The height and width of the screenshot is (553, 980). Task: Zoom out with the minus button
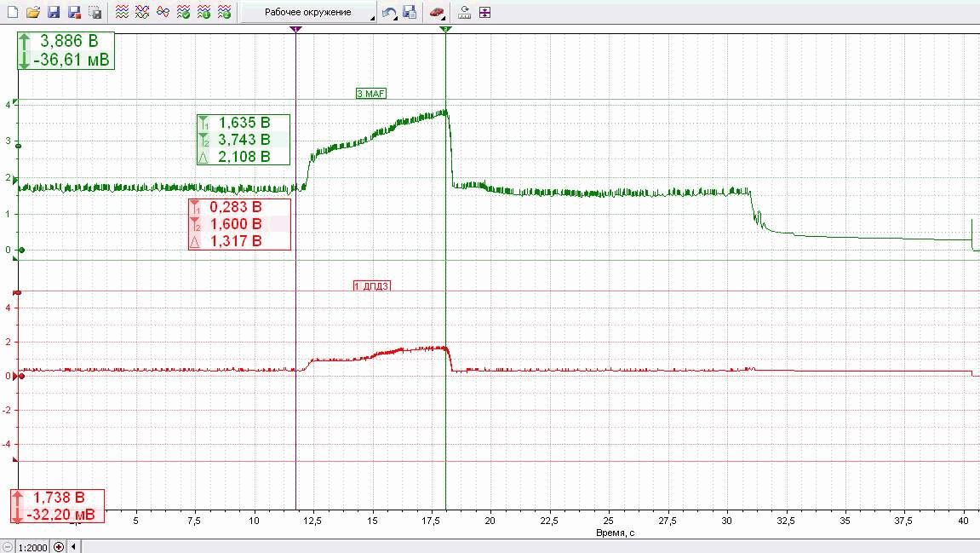click(x=7, y=546)
